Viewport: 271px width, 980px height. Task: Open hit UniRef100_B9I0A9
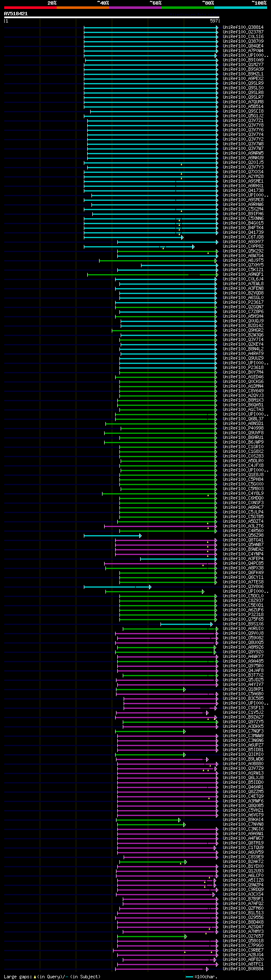click(243, 60)
